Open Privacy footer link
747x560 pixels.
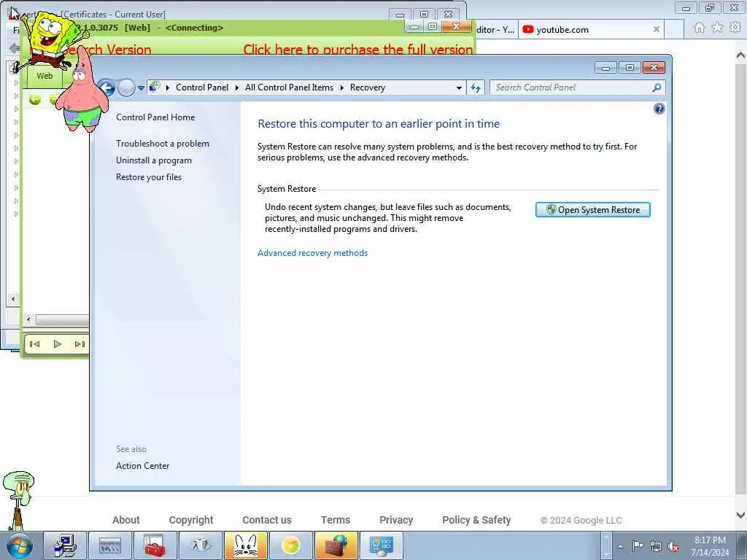pos(396,520)
